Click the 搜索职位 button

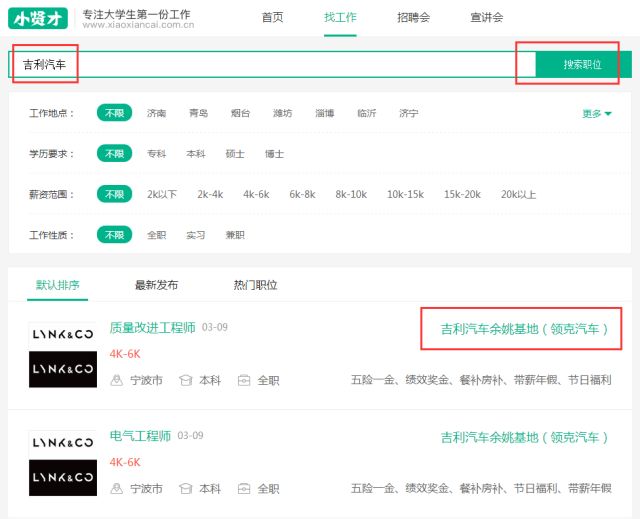coord(583,64)
